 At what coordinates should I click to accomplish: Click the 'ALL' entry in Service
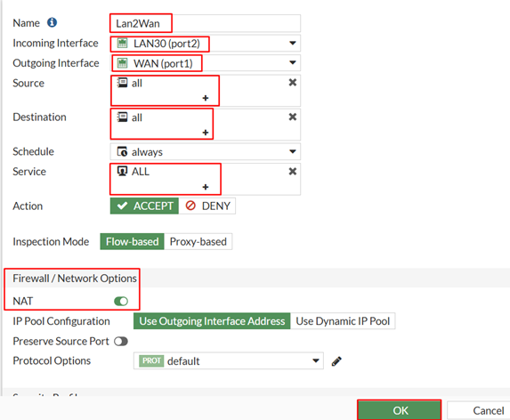click(x=141, y=172)
